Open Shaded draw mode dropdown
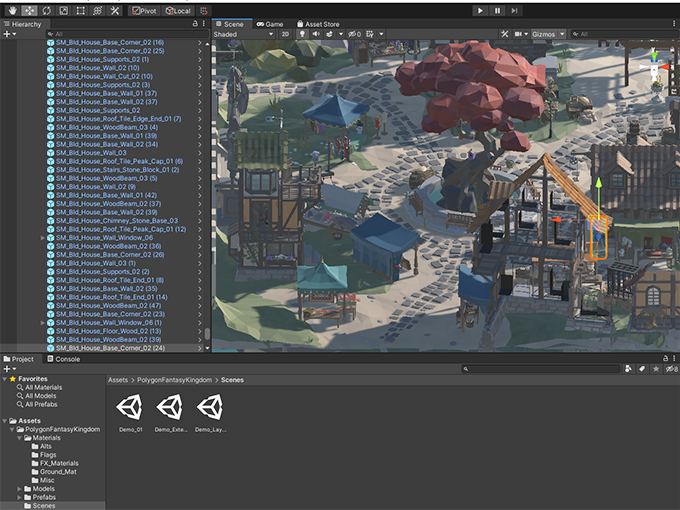Screen dimensions: 680x510 (244, 34)
